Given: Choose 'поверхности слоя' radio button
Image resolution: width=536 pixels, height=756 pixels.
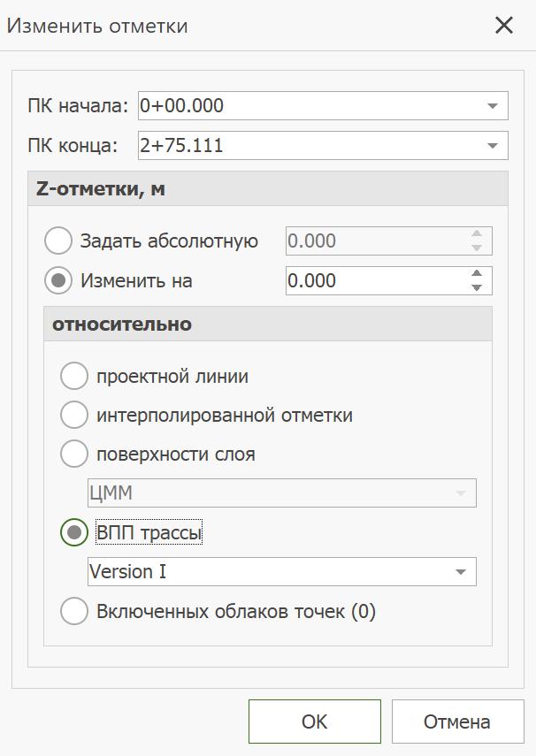Looking at the screenshot, I should point(74,454).
